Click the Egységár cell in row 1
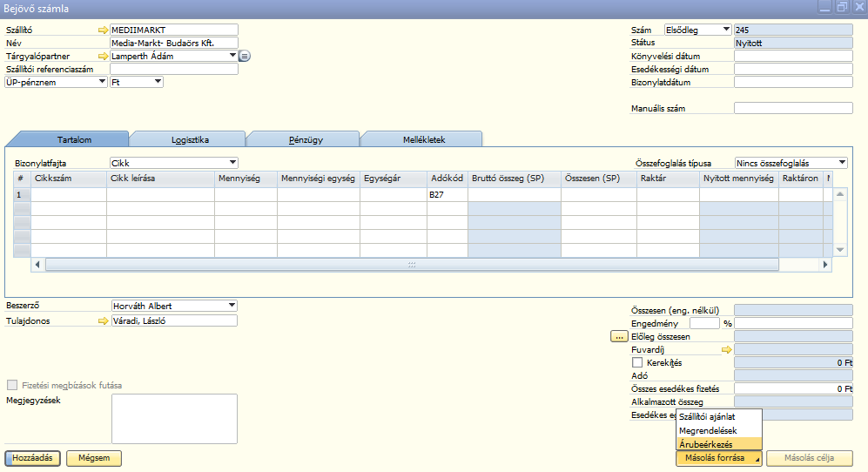 click(394, 194)
